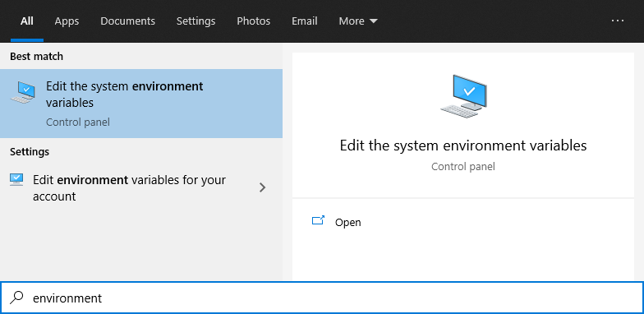Switch to the Email search tab
The width and height of the screenshot is (644, 314).
click(x=304, y=21)
